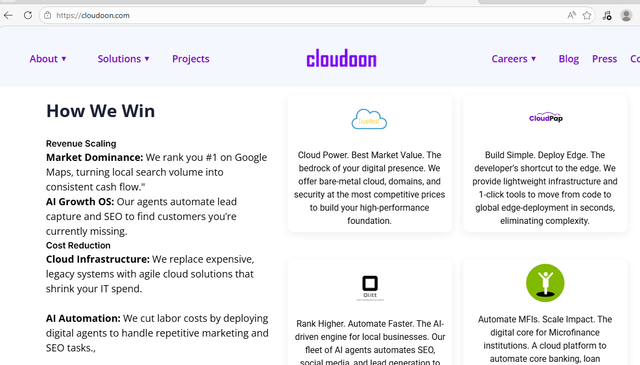Viewport: 640px width, 365px height.
Task: Open the Projects page
Action: tap(191, 59)
